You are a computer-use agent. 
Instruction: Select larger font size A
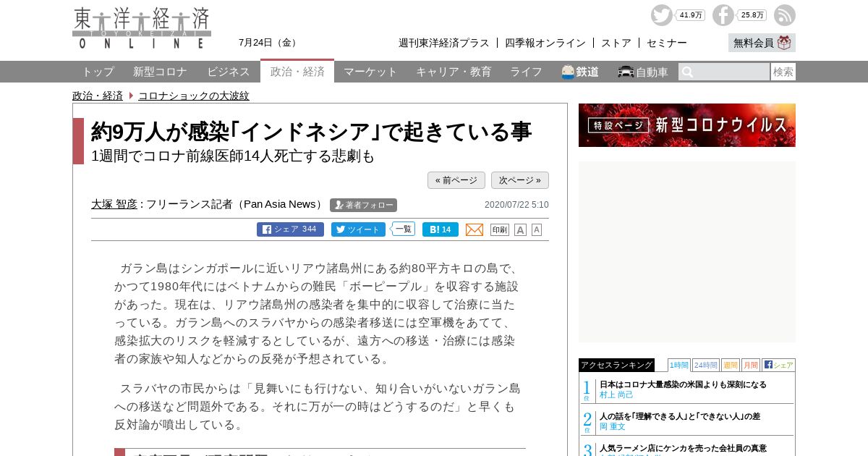coord(520,229)
